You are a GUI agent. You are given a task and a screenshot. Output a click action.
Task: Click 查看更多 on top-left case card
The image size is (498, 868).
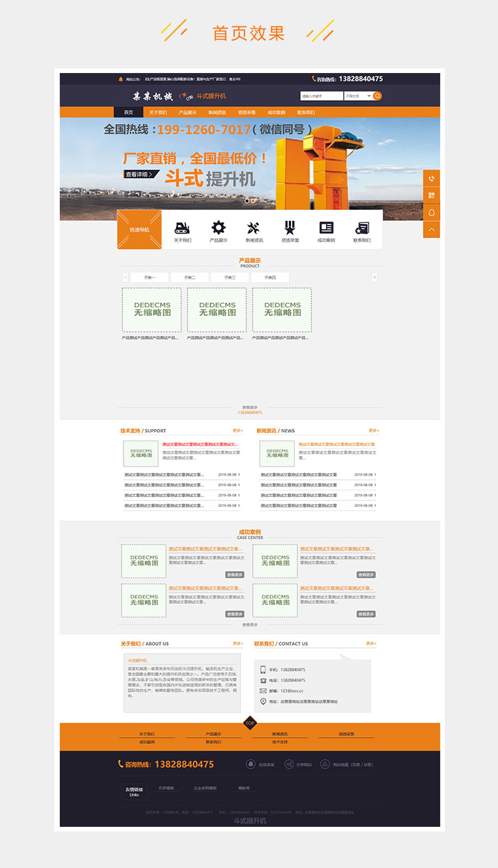(235, 575)
